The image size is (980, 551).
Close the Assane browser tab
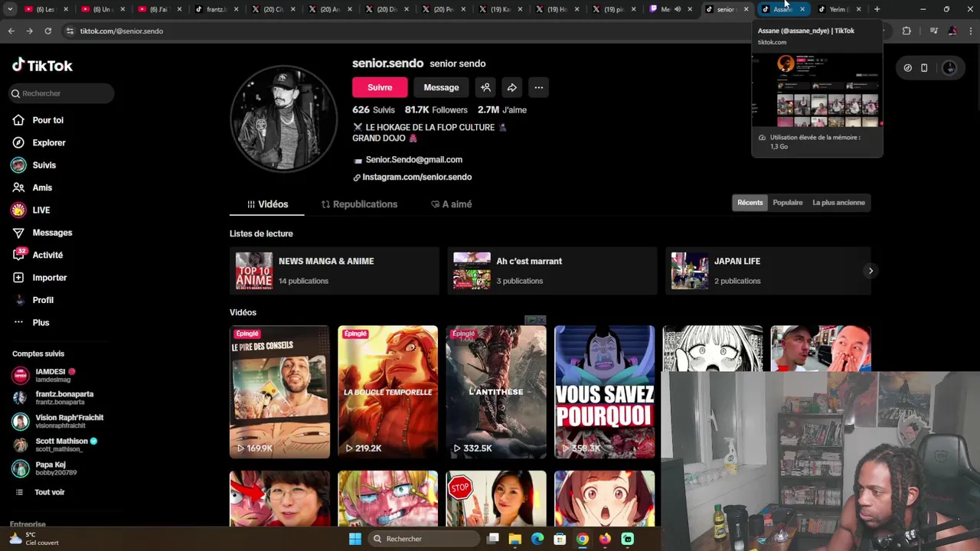pyautogui.click(x=802, y=9)
